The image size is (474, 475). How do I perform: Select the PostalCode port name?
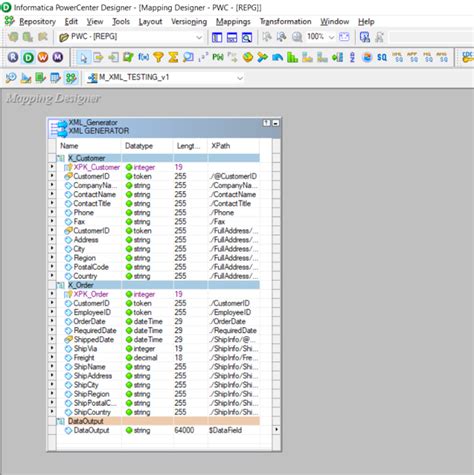(91, 267)
